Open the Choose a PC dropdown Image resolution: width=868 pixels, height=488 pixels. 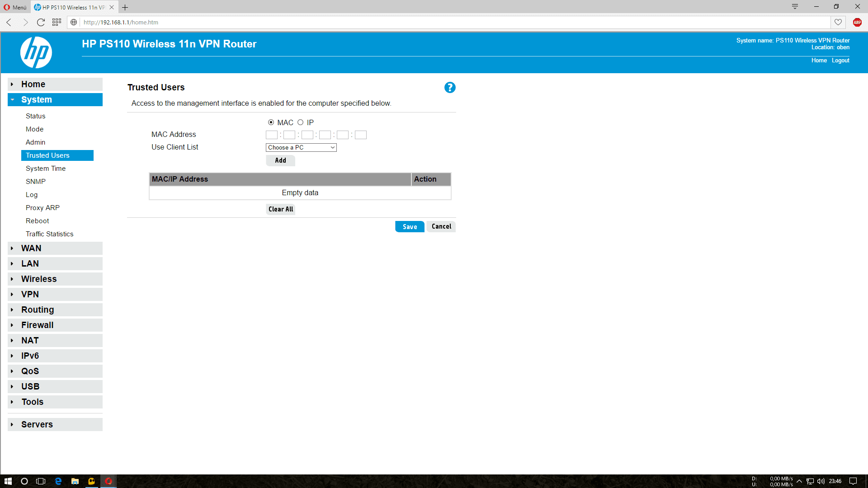(301, 148)
